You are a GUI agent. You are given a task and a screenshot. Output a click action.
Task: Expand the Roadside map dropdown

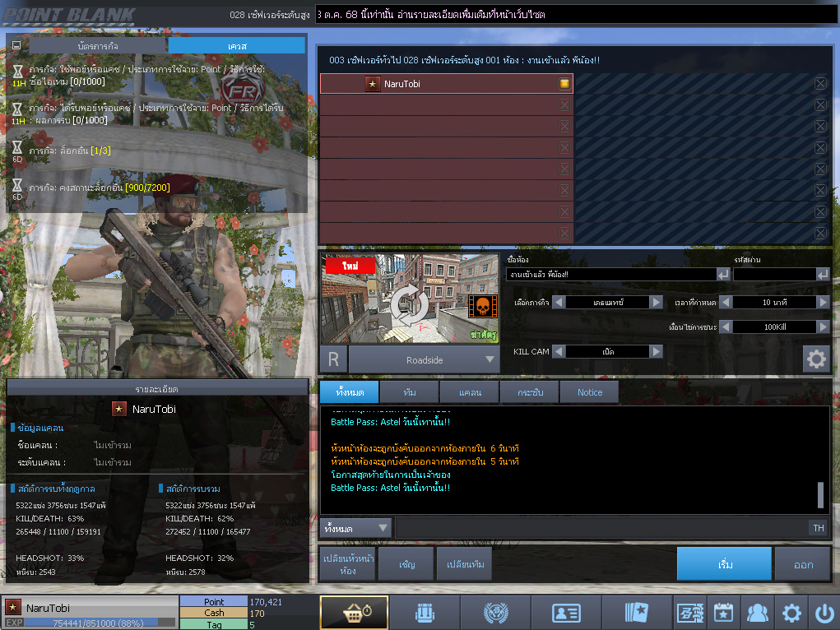(x=491, y=359)
